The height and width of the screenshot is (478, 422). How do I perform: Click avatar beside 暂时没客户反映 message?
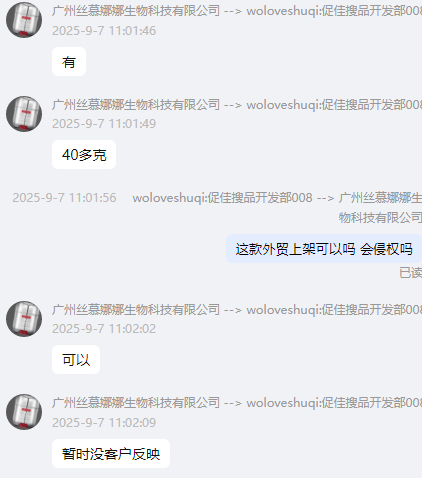24,412
